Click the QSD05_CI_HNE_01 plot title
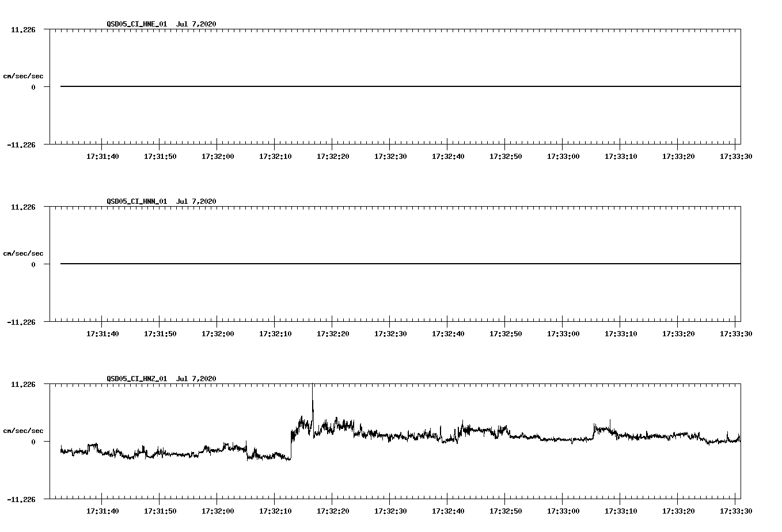This screenshot has width=782, height=532. [x=161, y=24]
